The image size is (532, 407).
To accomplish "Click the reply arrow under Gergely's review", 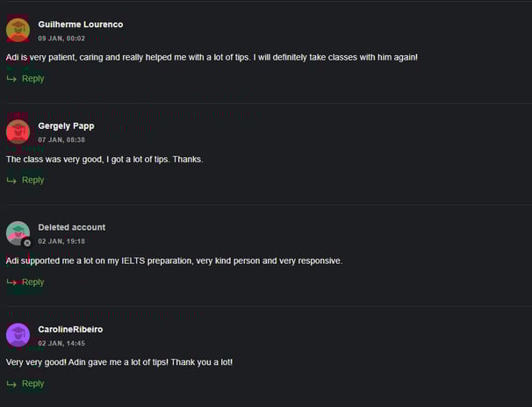I will click(x=11, y=181).
